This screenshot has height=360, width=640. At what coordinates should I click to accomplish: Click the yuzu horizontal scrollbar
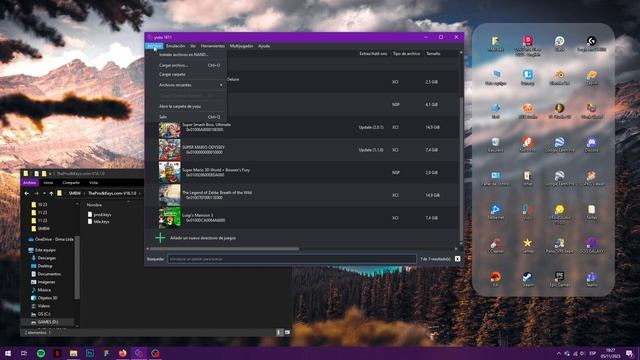pyautogui.click(x=224, y=249)
